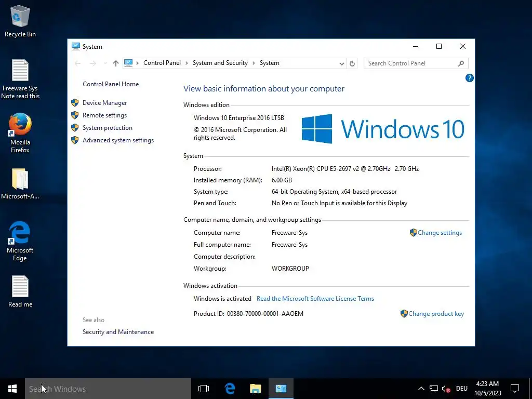
Task: Show hidden system tray icons
Action: coord(421,389)
